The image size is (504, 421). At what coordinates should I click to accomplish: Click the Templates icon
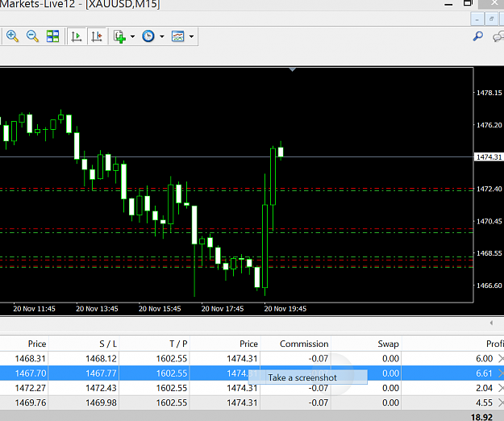[177, 36]
